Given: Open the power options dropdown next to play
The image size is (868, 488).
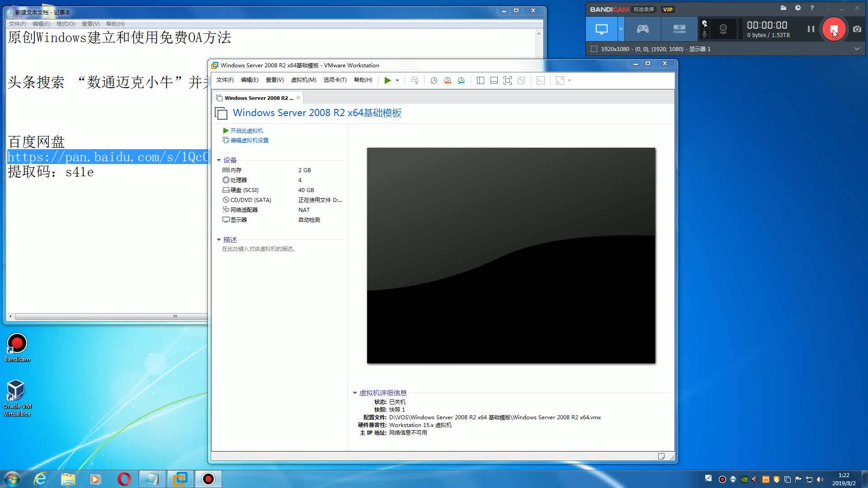Looking at the screenshot, I should pyautogui.click(x=397, y=80).
